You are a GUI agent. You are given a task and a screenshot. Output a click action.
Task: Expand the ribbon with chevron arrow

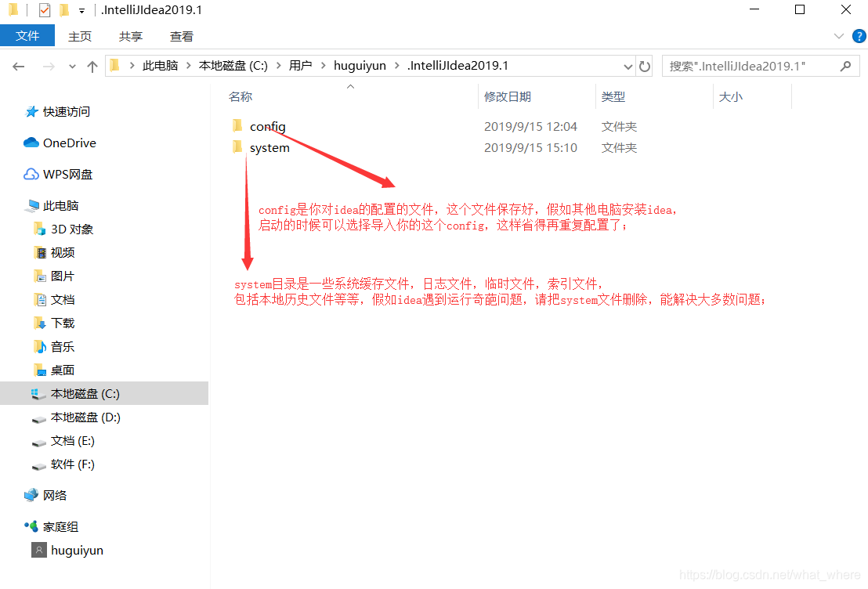point(839,37)
